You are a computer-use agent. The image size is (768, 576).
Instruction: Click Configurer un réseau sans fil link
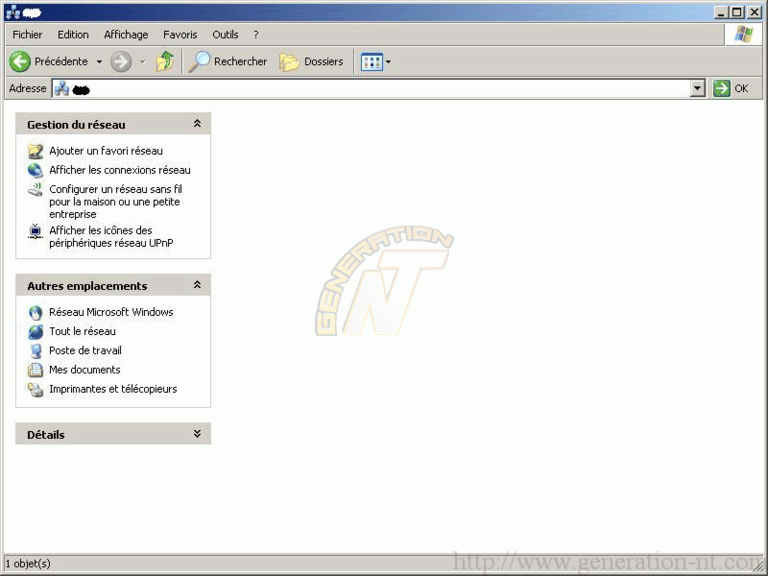[x=116, y=202]
